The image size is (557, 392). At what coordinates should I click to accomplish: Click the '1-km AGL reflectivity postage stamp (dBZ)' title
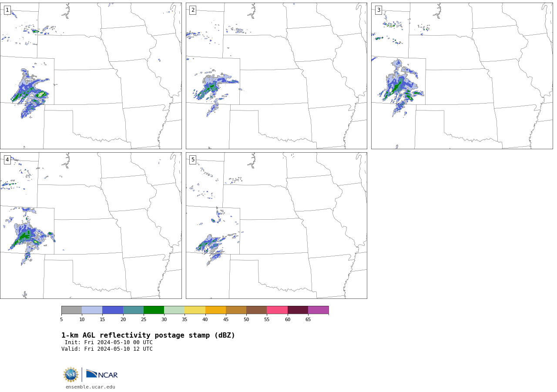coord(148,335)
